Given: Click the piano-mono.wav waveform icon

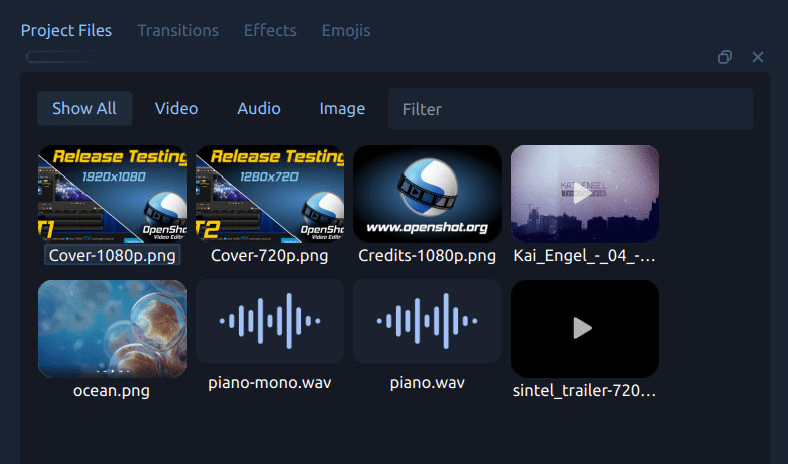Looking at the screenshot, I should point(270,321).
